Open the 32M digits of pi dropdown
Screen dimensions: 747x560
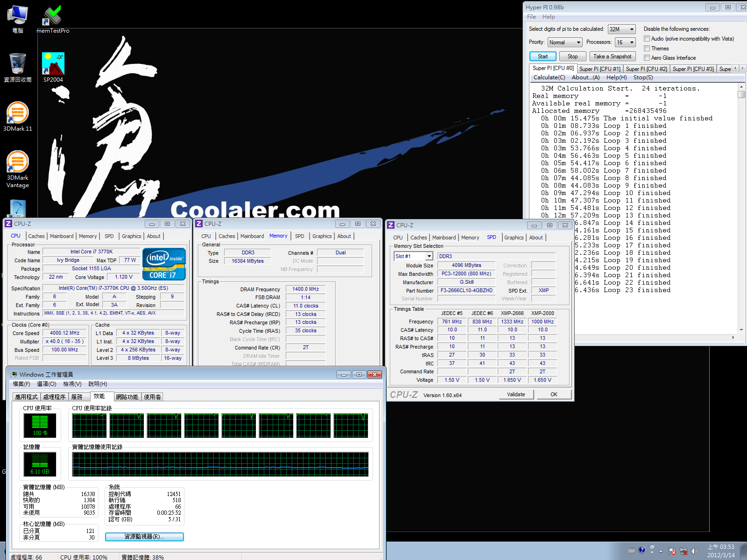coord(622,29)
